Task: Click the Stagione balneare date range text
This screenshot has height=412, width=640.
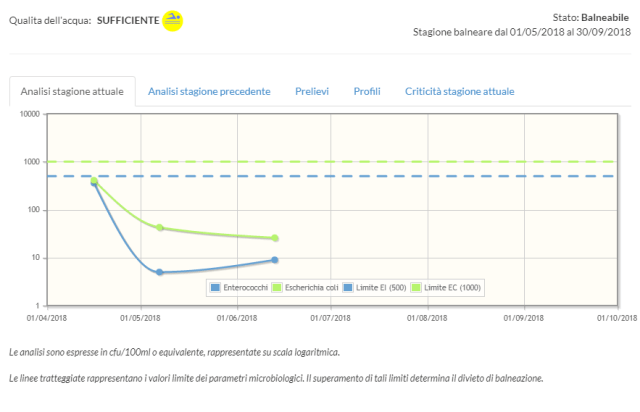Action: [x=521, y=32]
